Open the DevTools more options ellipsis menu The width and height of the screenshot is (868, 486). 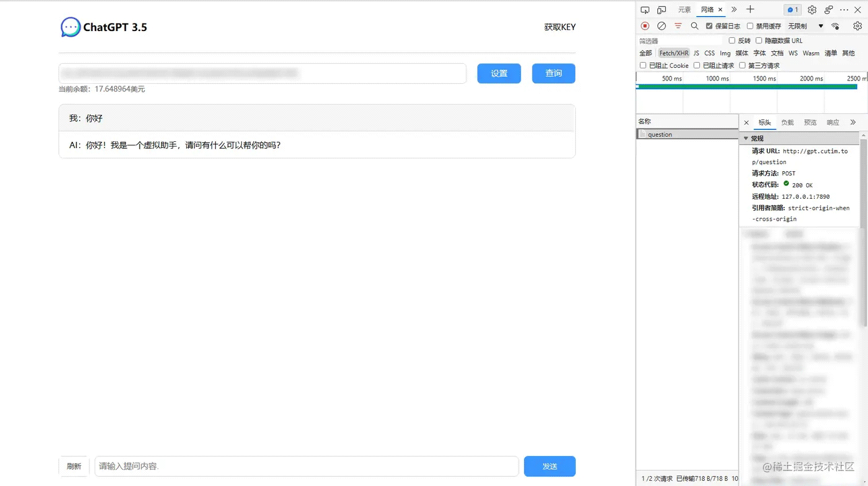(x=844, y=10)
